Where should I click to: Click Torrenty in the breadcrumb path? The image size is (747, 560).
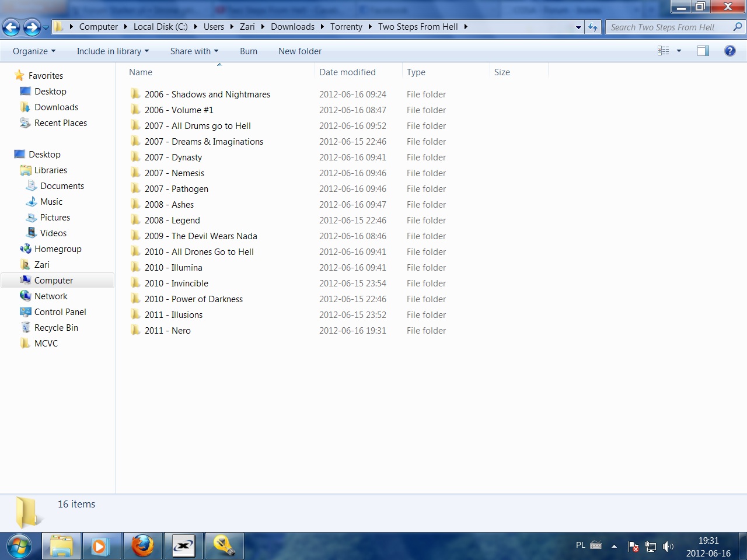click(x=346, y=27)
